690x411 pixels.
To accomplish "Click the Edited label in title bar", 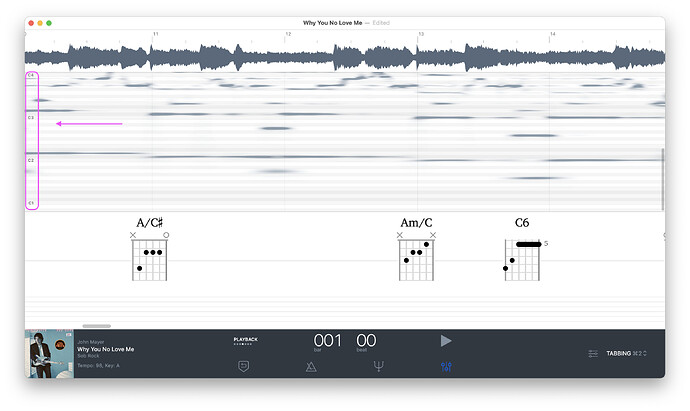I will point(381,23).
